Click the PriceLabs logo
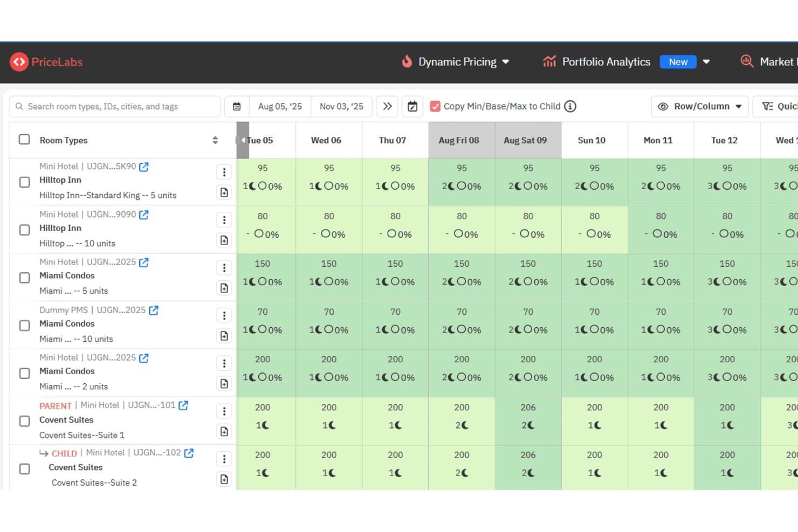The height and width of the screenshot is (532, 798). (46, 62)
